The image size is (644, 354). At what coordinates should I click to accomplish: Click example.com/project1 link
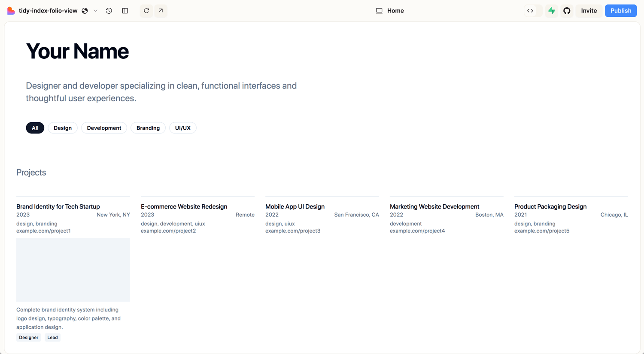pos(43,231)
